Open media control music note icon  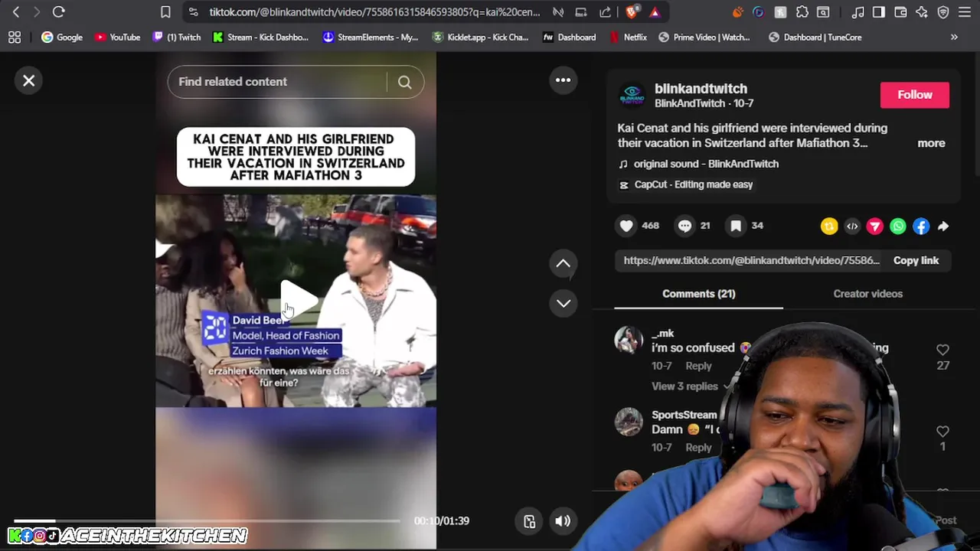coord(857,11)
